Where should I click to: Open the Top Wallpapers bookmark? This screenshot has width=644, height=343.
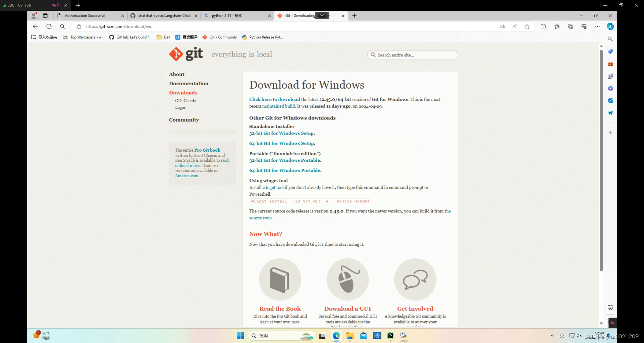pos(84,37)
